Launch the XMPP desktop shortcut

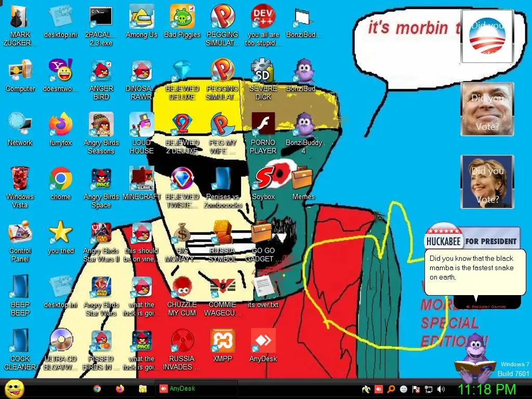[x=222, y=340]
